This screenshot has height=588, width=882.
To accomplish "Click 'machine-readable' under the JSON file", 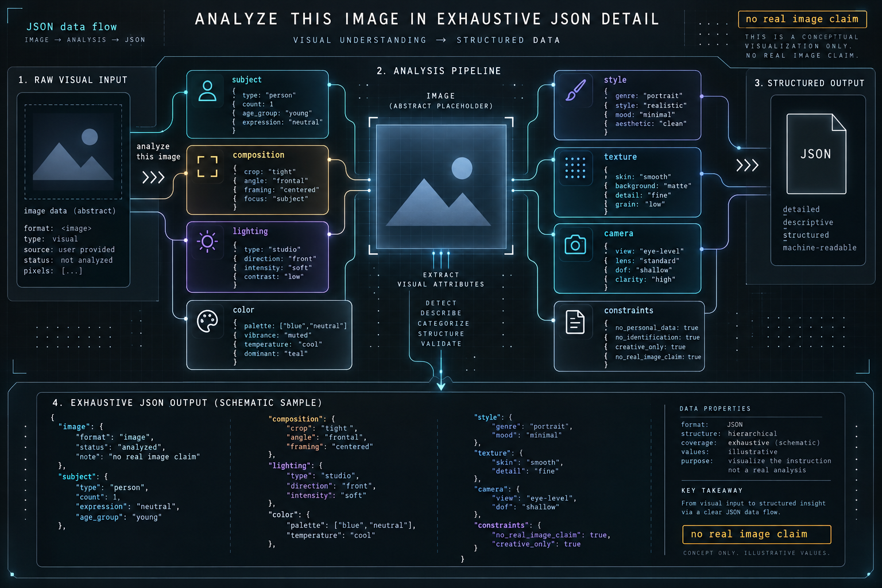I will [819, 247].
